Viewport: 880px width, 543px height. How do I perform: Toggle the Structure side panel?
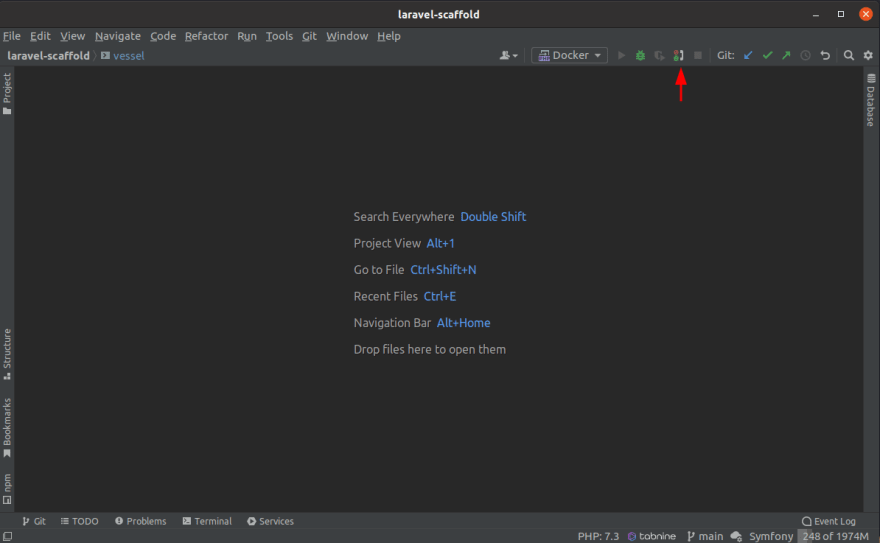[7, 354]
